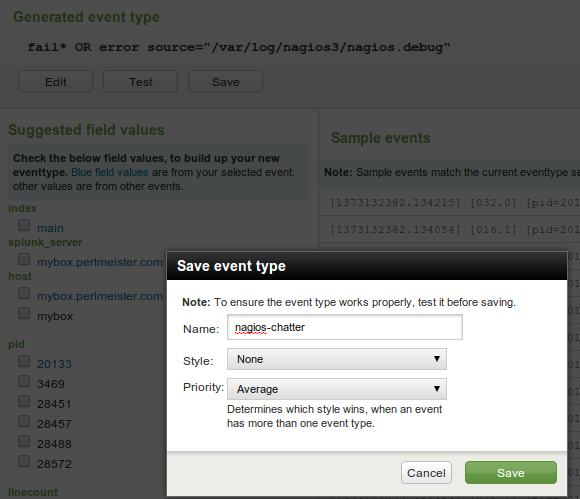
Task: Click the Name field containing nagios-chatter
Action: [x=345, y=327]
